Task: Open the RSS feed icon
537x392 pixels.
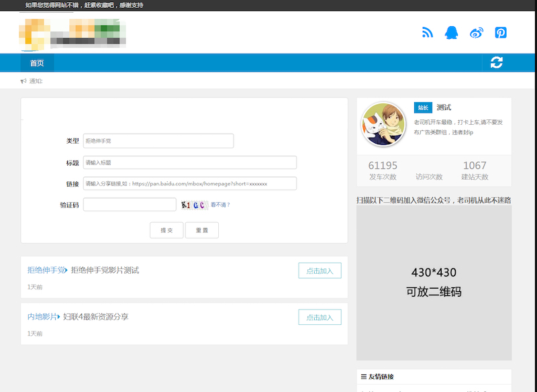Action: [x=428, y=32]
